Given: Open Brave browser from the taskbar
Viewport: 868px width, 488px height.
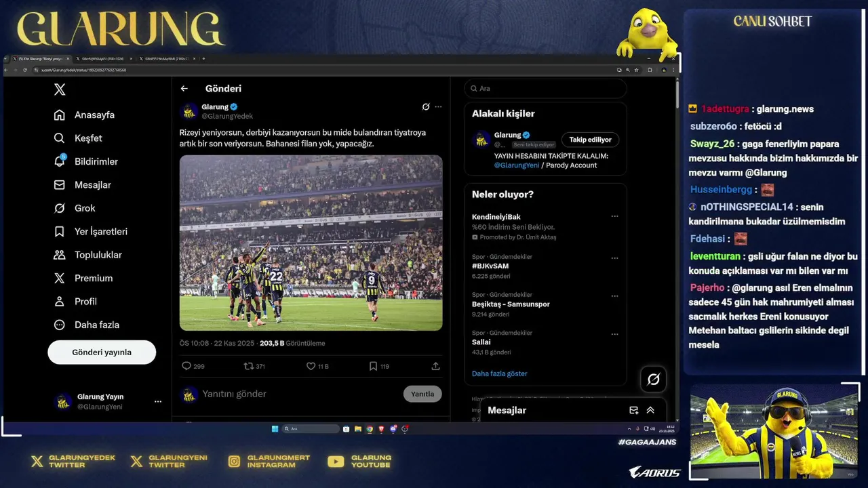Looking at the screenshot, I should [381, 429].
